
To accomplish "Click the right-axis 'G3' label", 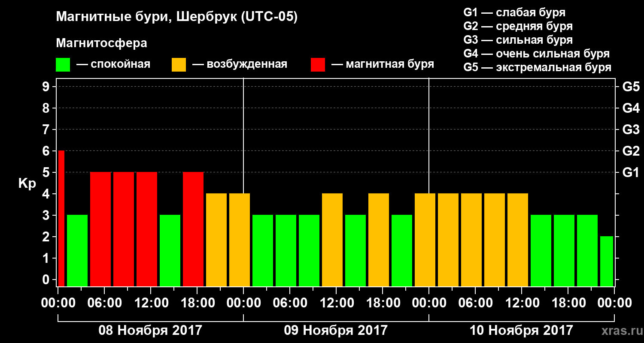I will (x=631, y=130).
